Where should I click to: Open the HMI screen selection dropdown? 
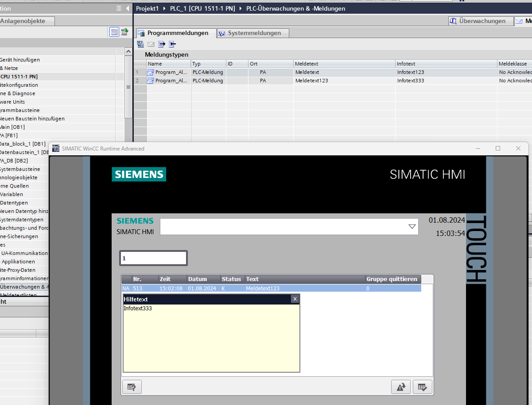click(x=412, y=227)
